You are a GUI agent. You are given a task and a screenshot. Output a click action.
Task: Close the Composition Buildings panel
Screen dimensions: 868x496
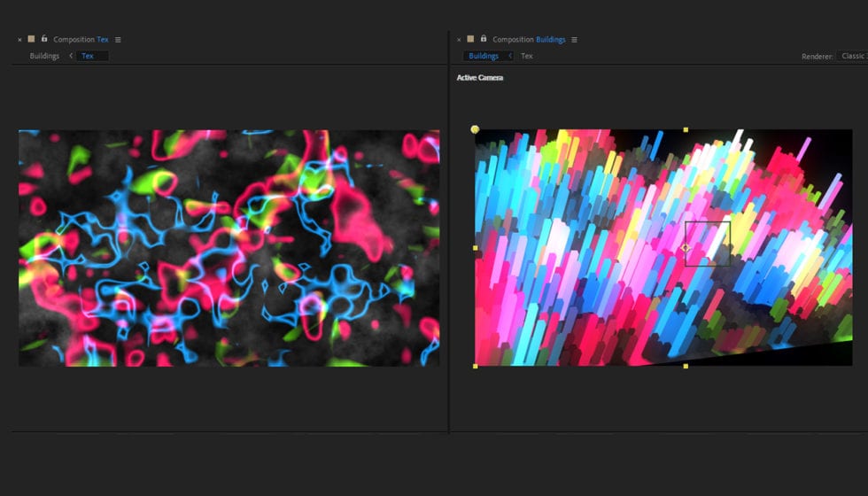pos(459,40)
